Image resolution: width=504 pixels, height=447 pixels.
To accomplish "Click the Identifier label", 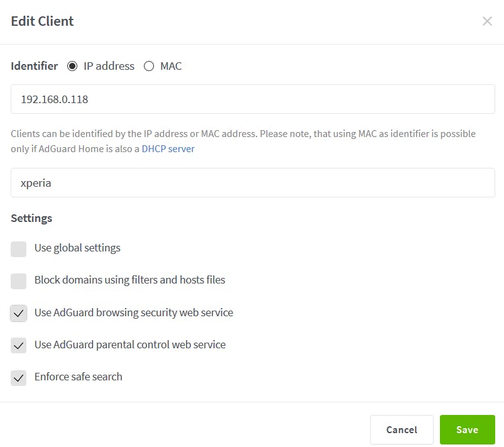I will pyautogui.click(x=34, y=66).
